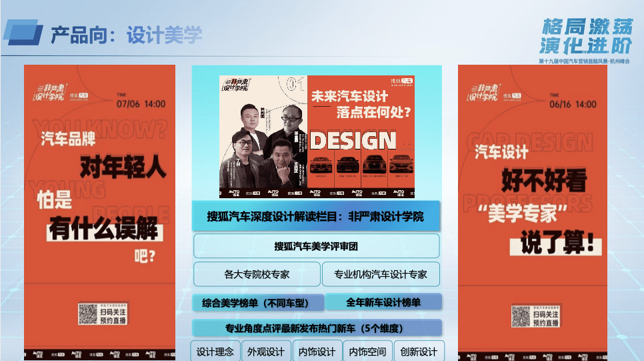Image resolution: width=644 pixels, height=361 pixels.
Task: Click the '非严肃设计学院' logo on right poster
Action: [483, 93]
